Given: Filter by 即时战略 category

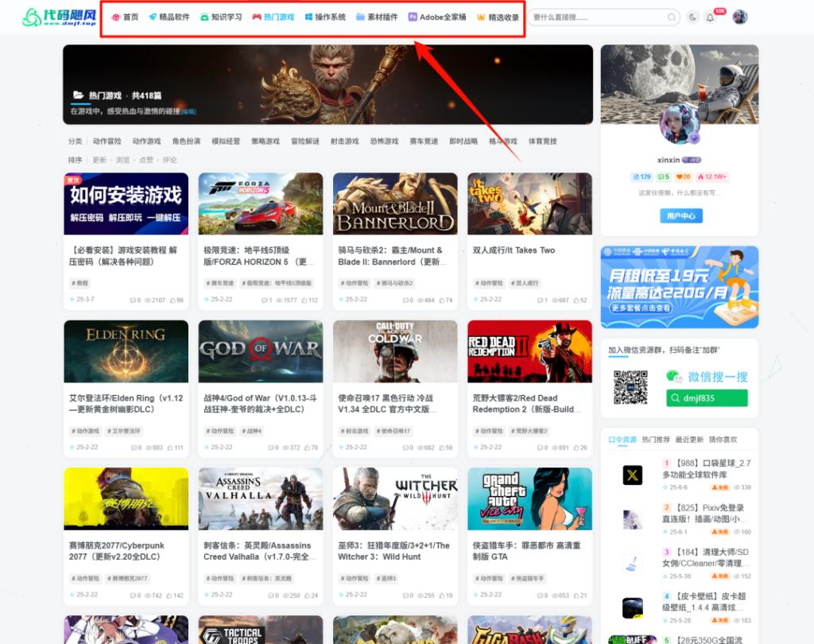Looking at the screenshot, I should click(x=463, y=142).
